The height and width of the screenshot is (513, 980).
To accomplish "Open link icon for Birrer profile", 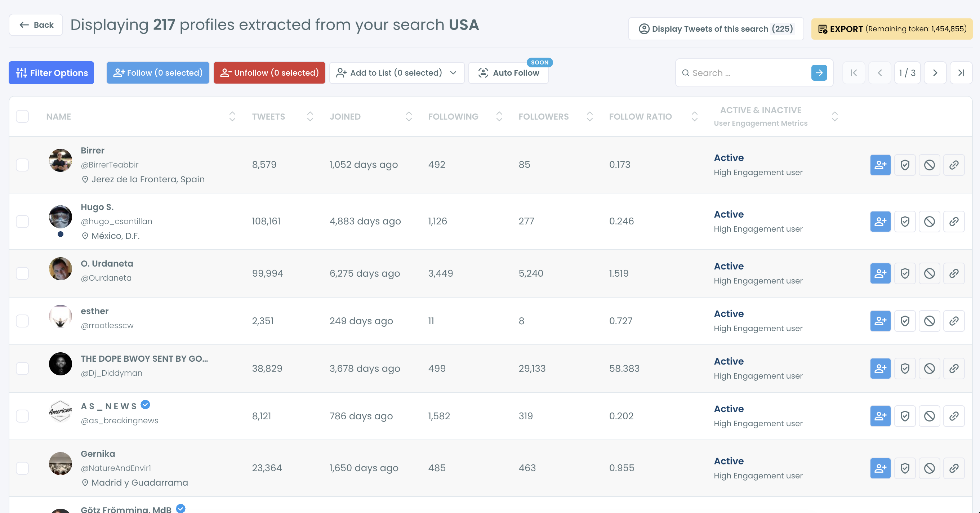I will click(x=954, y=165).
